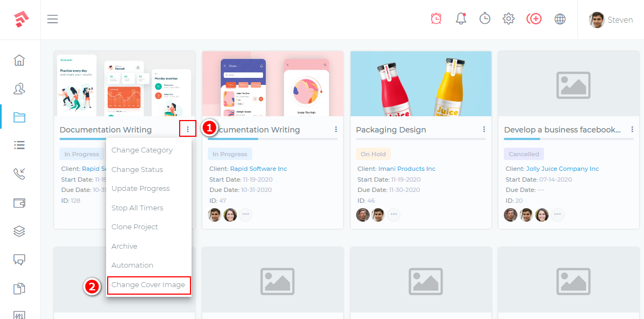Go to Home via sidebar house icon
The height and width of the screenshot is (319, 644).
pyautogui.click(x=19, y=60)
